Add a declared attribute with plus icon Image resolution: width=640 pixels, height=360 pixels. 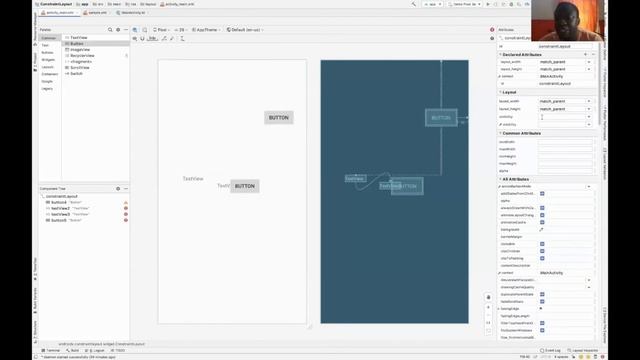tap(585, 54)
